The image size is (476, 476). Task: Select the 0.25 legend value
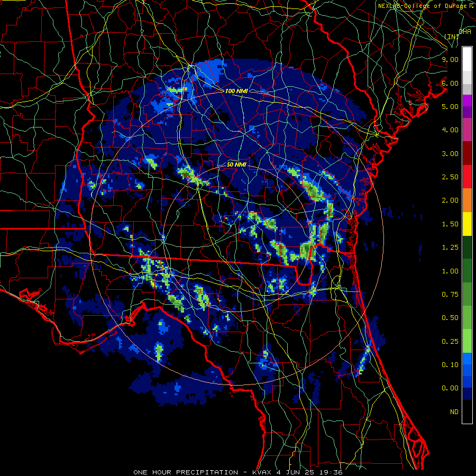[x=450, y=342]
